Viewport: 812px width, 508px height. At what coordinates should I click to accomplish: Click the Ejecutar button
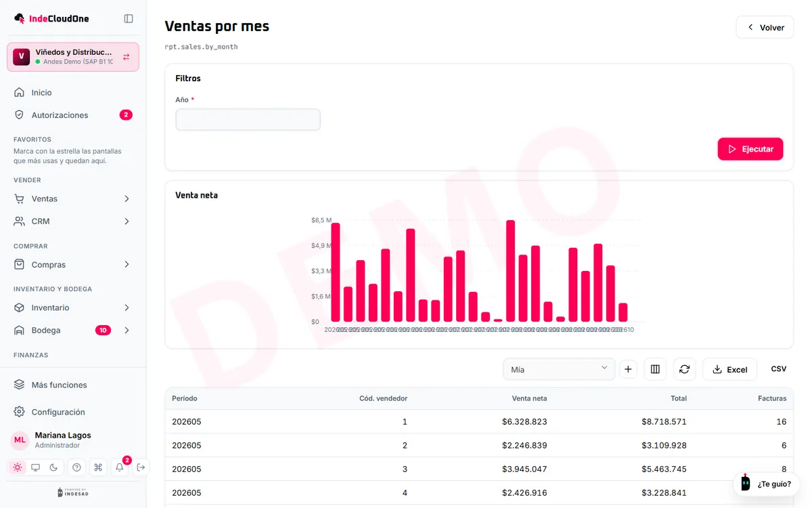coord(750,149)
